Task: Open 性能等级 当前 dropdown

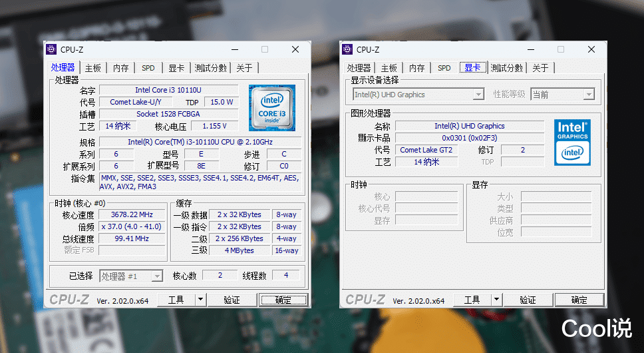Action: tap(562, 95)
